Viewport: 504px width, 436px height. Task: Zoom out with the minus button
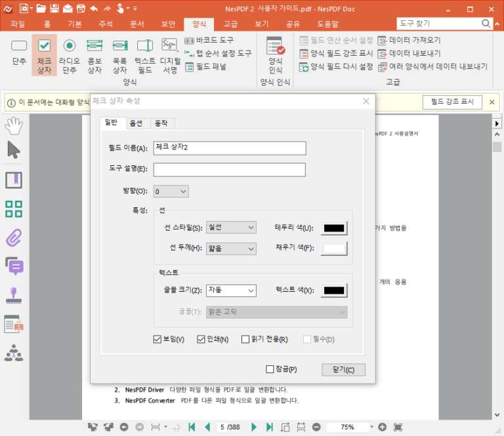[316, 427]
